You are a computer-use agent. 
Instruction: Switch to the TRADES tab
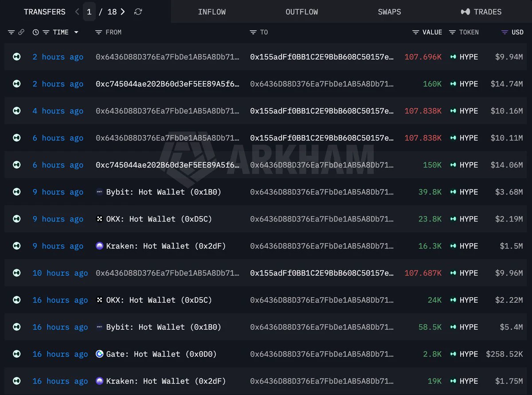click(x=481, y=12)
